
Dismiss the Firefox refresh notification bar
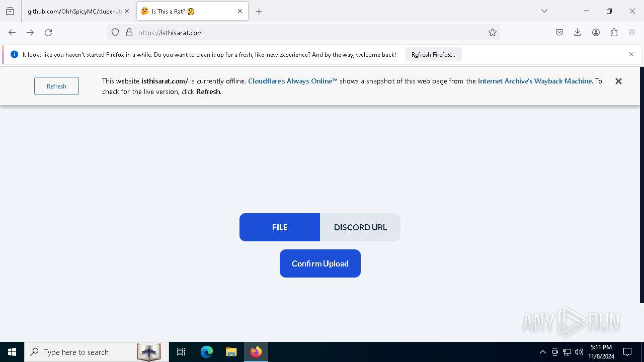(631, 54)
